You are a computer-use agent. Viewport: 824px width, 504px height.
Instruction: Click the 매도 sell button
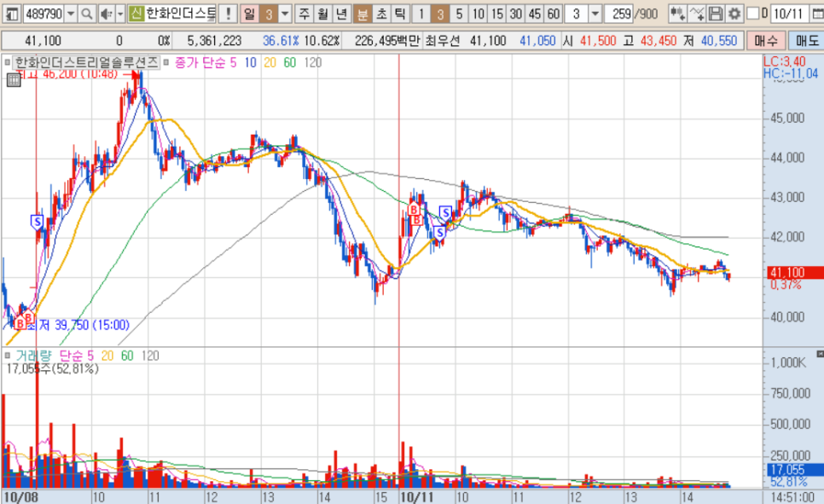pos(806,40)
